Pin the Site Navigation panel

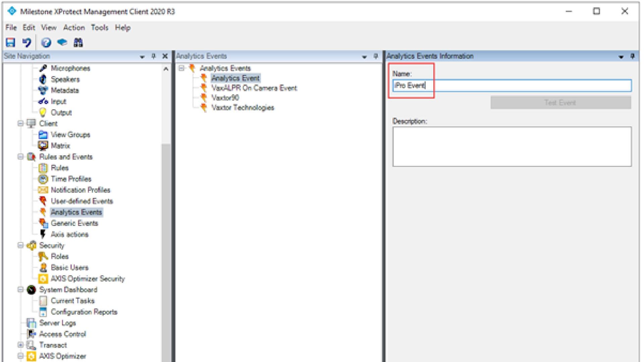click(x=154, y=56)
